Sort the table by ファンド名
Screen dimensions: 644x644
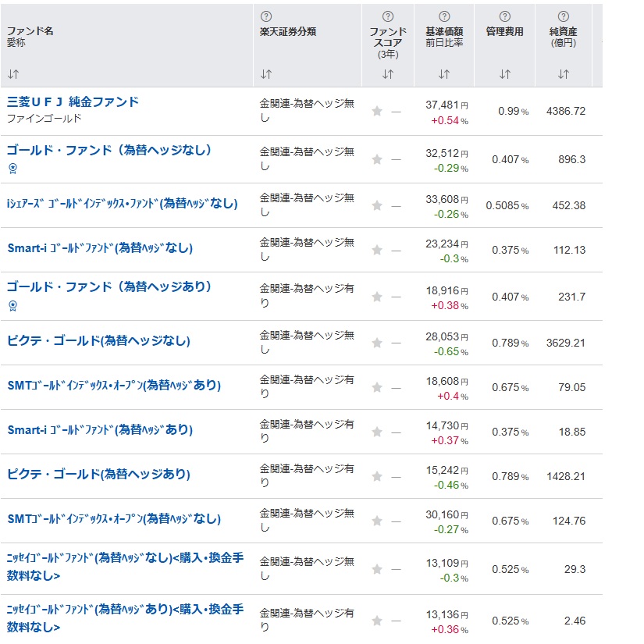click(13, 74)
